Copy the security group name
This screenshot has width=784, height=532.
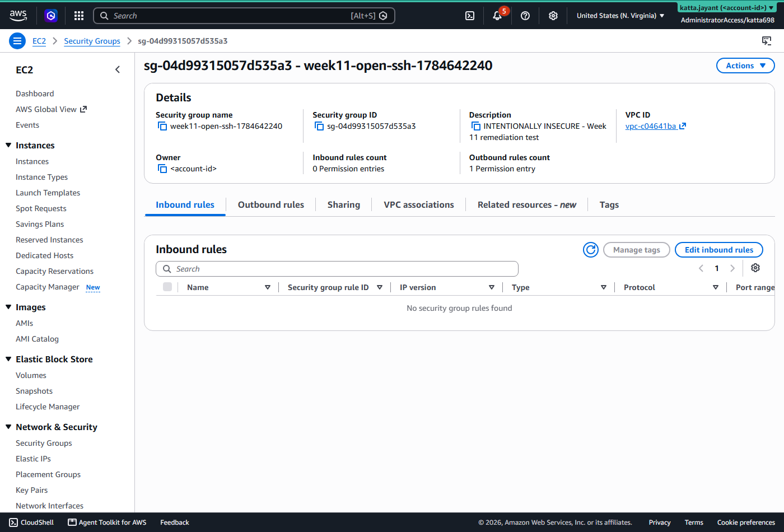pyautogui.click(x=162, y=127)
